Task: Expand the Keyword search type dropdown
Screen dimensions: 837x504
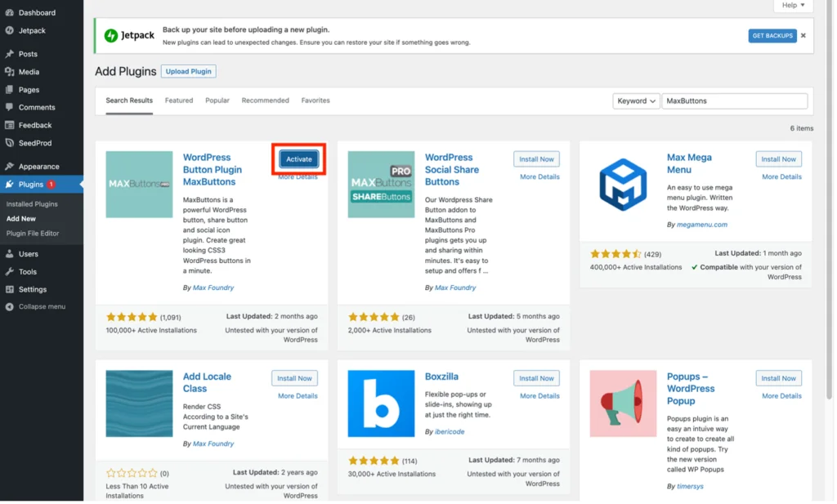Action: click(x=638, y=100)
